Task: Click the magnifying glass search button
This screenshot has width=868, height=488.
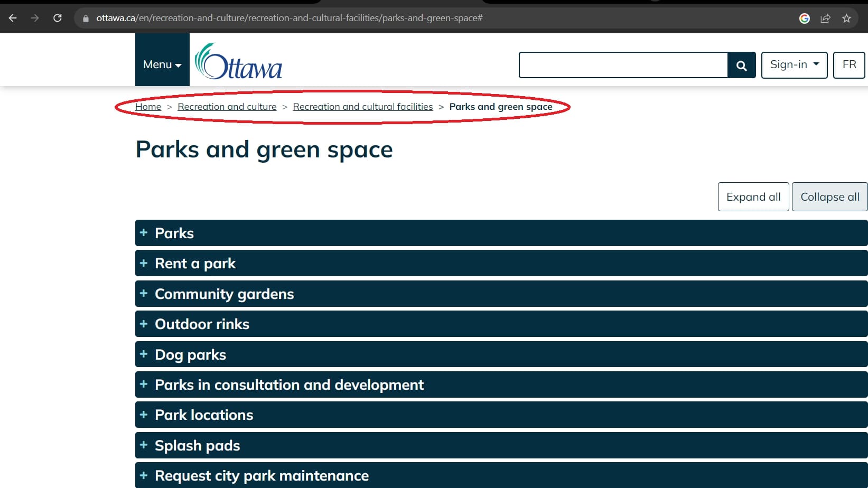Action: pyautogui.click(x=742, y=65)
